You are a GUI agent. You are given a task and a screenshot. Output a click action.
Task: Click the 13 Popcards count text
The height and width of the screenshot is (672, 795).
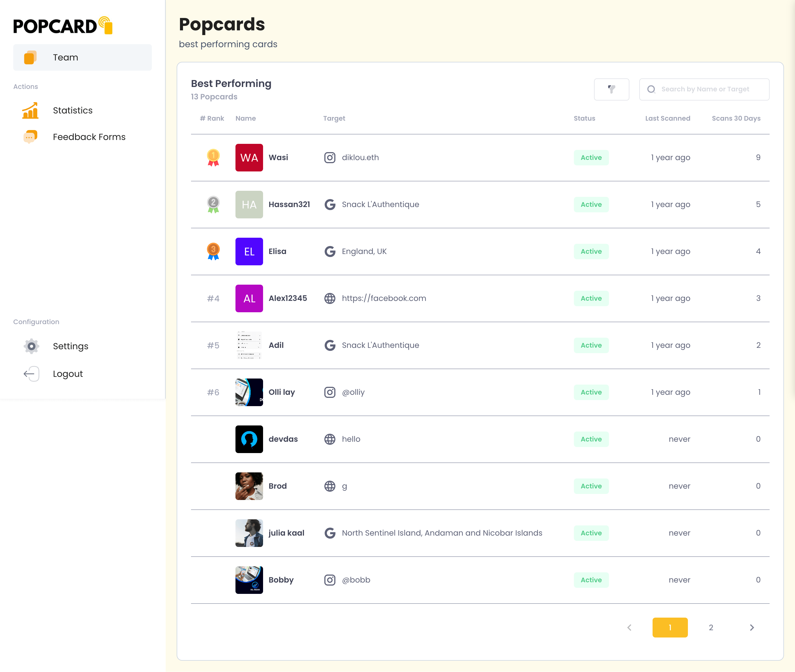pyautogui.click(x=214, y=97)
